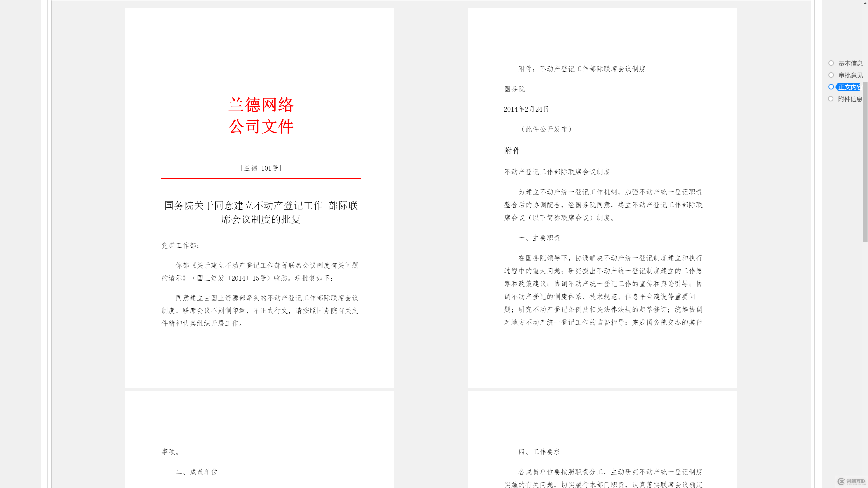Select the circle node beside 附件信息
868x488 pixels.
point(832,99)
